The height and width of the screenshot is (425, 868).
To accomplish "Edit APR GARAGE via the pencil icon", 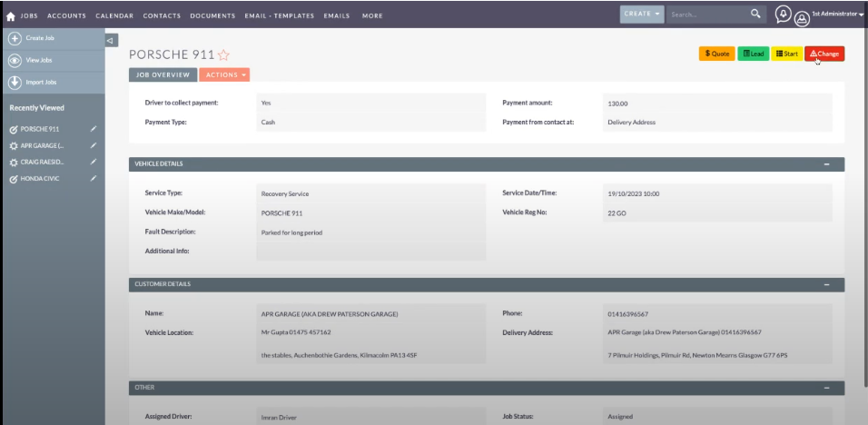I will [94, 145].
